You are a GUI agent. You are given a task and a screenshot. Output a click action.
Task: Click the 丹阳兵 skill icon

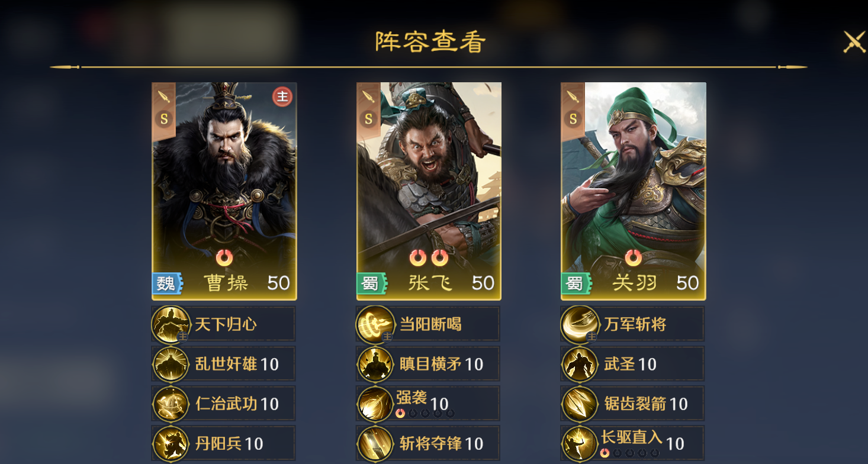(x=171, y=443)
